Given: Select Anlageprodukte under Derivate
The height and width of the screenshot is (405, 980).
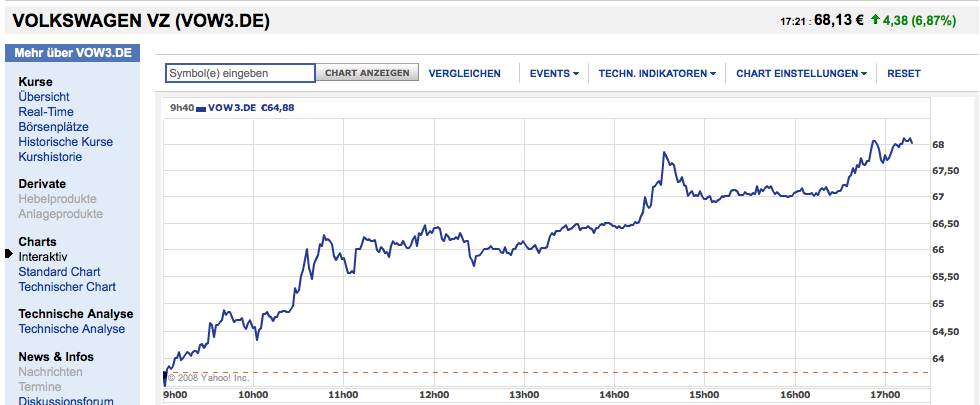Looking at the screenshot, I should click(x=61, y=214).
